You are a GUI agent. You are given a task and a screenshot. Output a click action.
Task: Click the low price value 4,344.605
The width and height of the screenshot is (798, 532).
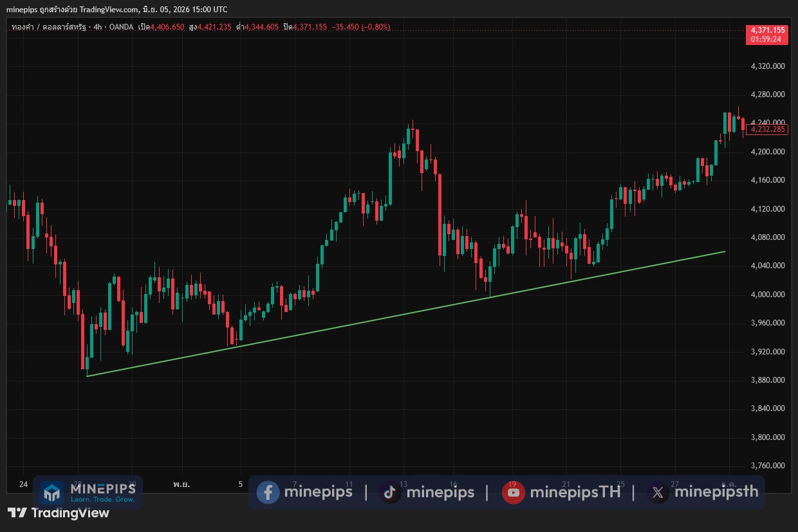(x=261, y=27)
